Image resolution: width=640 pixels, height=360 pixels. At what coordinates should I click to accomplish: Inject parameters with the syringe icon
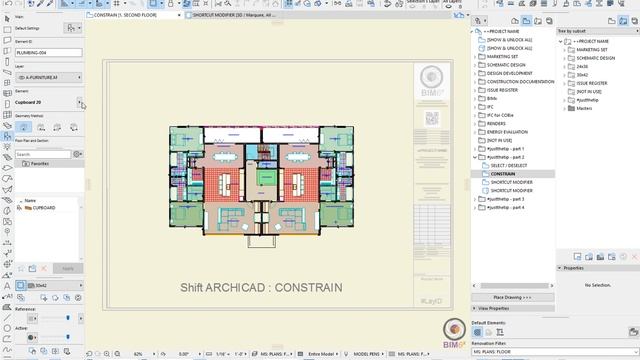point(50,3)
